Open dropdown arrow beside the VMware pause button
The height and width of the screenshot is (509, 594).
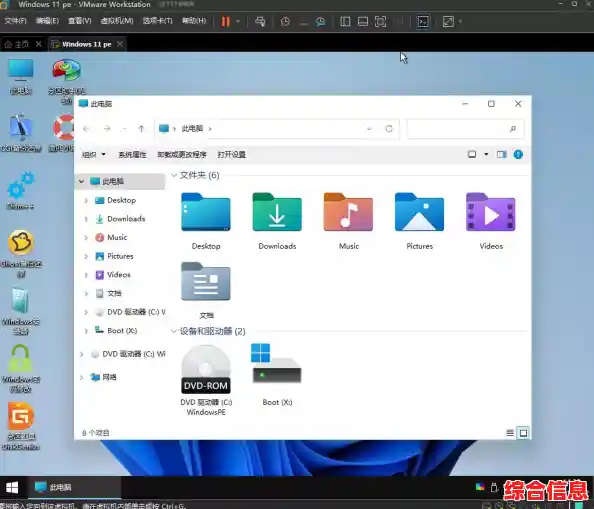tap(238, 22)
